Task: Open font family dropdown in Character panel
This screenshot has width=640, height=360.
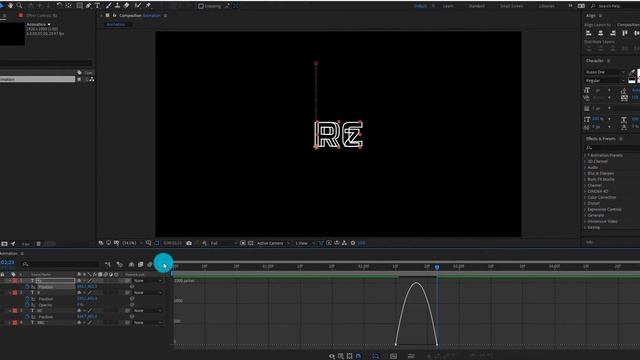Action: [605, 72]
